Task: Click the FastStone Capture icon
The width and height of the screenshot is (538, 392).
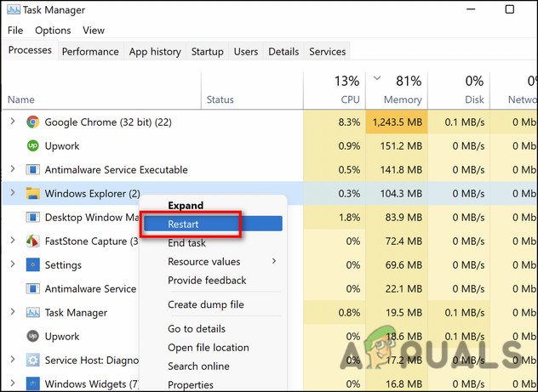Action: [33, 241]
